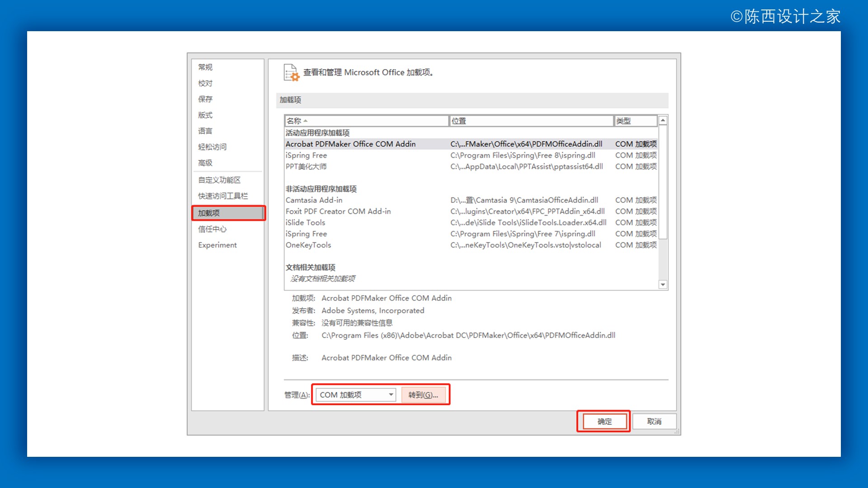Screen dimensions: 868x488
Task: Open the 语言 options category
Action: 205,131
